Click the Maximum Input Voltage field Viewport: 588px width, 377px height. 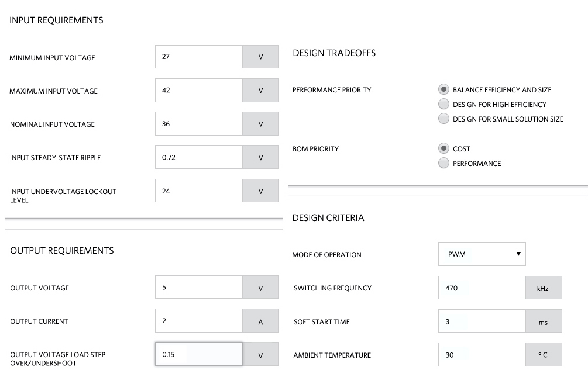(199, 90)
